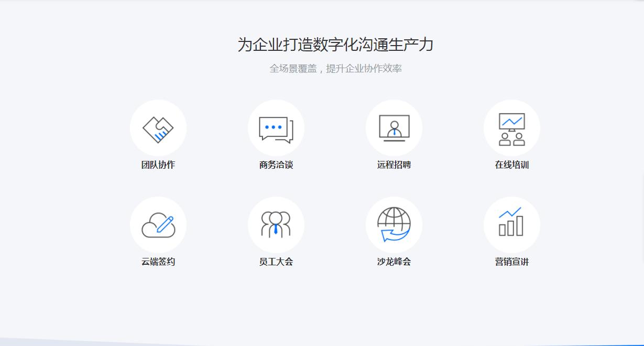Open the 沙龙峰会 text label

click(x=394, y=262)
